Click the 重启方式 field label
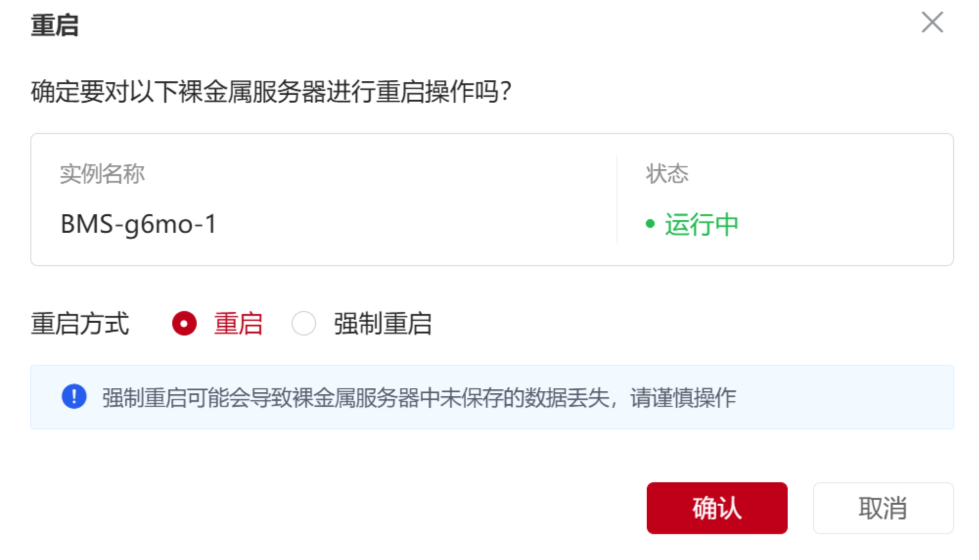979x560 pixels. pyautogui.click(x=80, y=324)
